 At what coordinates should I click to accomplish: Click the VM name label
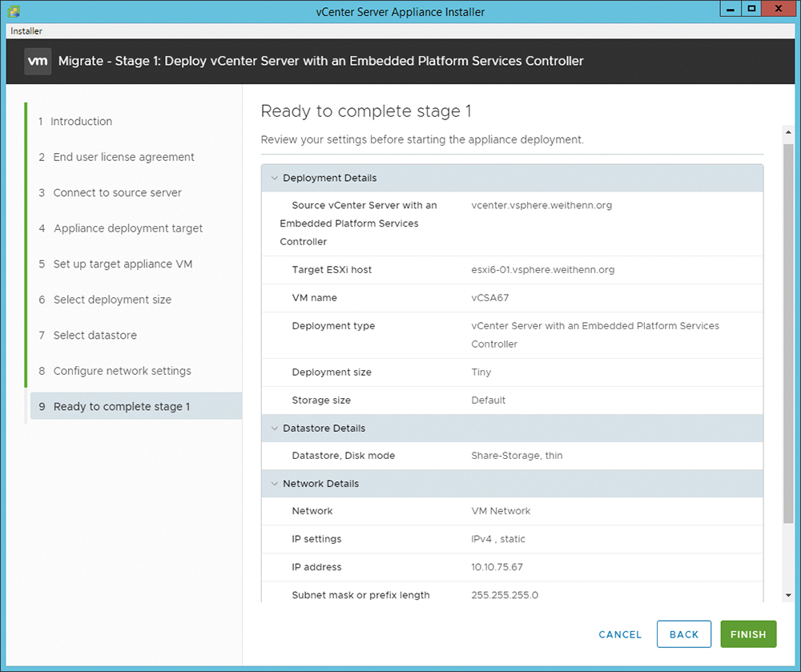point(314,298)
